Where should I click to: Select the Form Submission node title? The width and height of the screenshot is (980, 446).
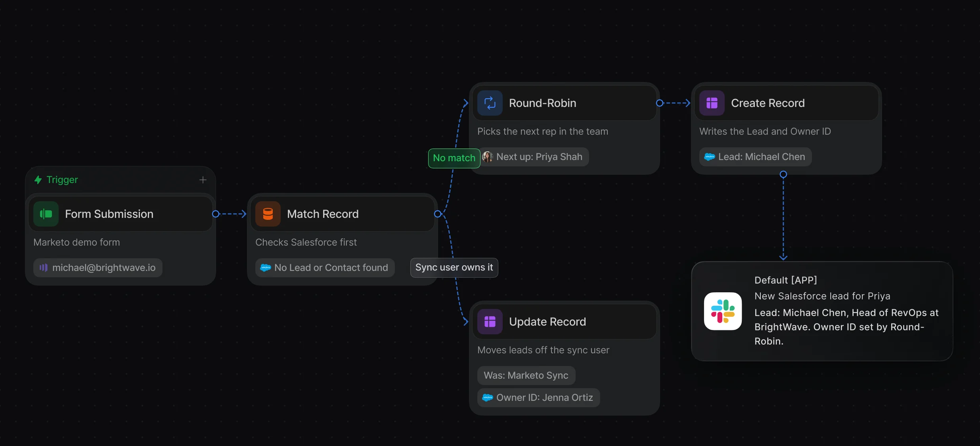tap(109, 214)
